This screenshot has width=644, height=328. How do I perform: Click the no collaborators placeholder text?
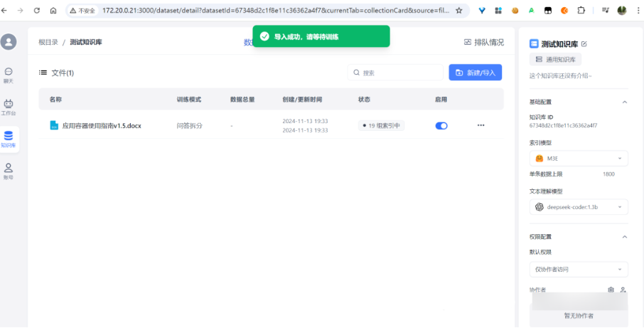coord(579,316)
